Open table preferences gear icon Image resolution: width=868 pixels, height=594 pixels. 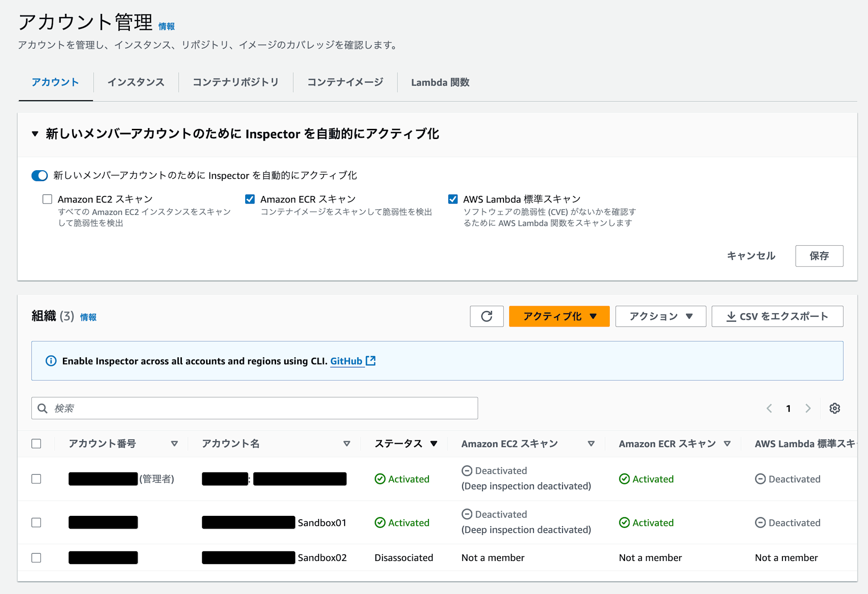[835, 408]
